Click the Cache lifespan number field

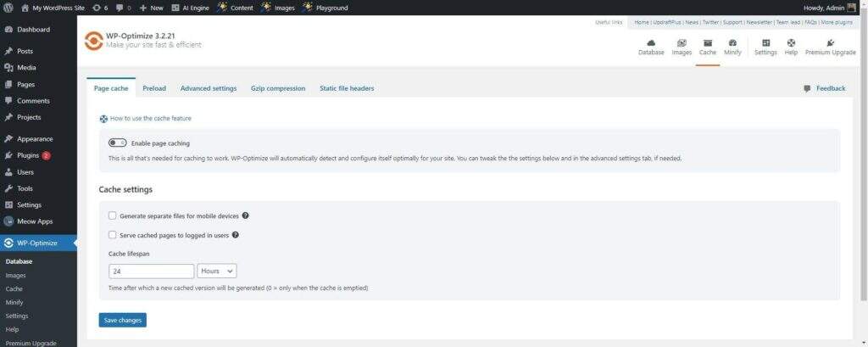point(152,271)
